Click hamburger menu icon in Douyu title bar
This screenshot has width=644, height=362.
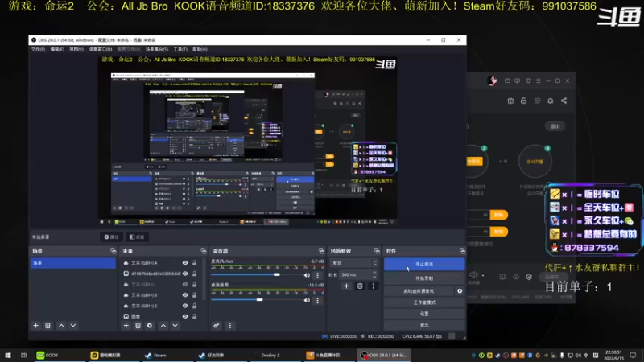[x=539, y=81]
